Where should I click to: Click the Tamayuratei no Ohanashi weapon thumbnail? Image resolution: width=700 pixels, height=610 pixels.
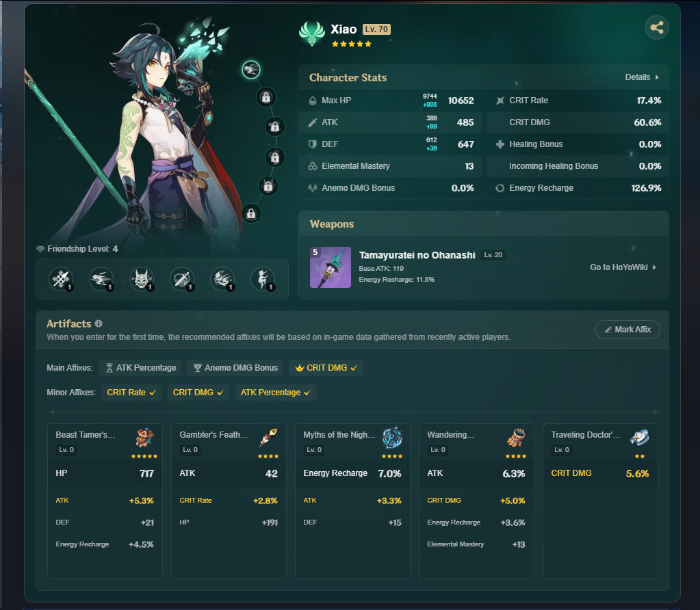click(x=330, y=267)
